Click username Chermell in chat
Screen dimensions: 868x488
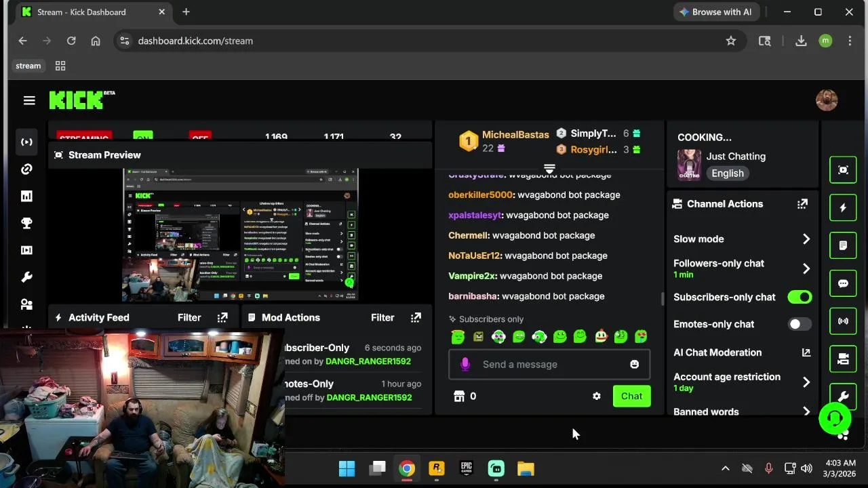468,236
